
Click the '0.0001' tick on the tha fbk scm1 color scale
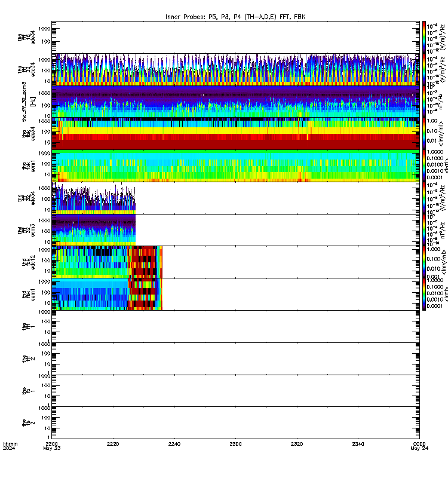tap(435, 177)
